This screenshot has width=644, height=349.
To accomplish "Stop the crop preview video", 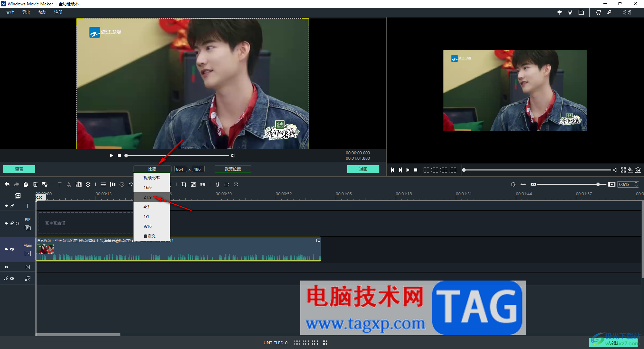I will [119, 155].
